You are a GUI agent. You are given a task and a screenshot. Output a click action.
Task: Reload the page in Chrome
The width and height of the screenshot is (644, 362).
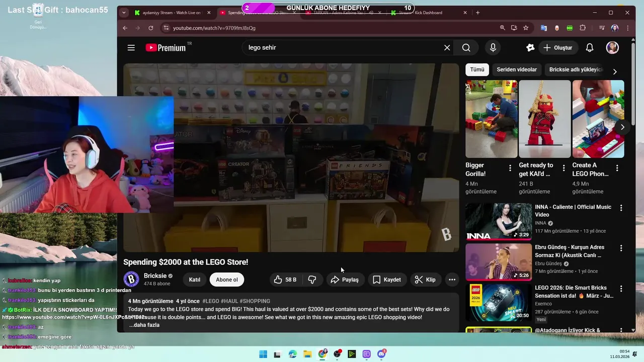click(x=150, y=28)
